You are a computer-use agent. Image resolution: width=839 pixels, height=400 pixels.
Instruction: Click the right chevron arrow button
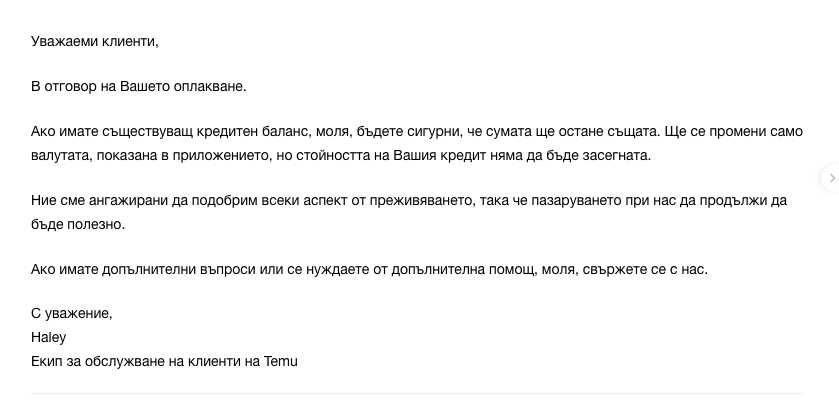(832, 178)
